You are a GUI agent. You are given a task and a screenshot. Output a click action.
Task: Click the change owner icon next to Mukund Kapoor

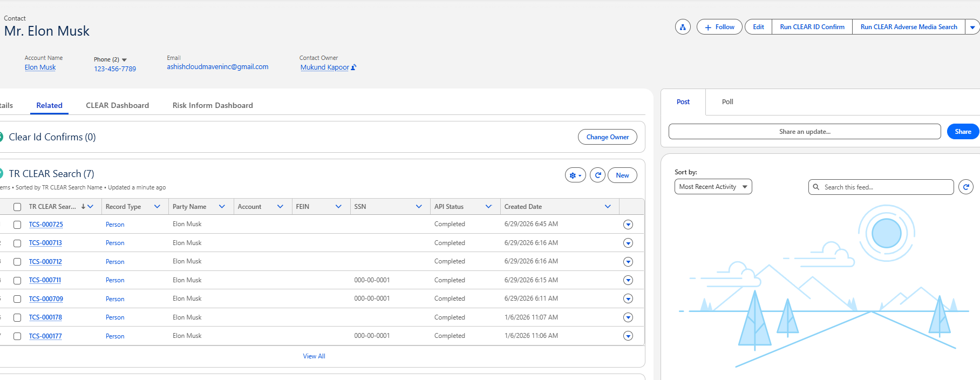[354, 67]
